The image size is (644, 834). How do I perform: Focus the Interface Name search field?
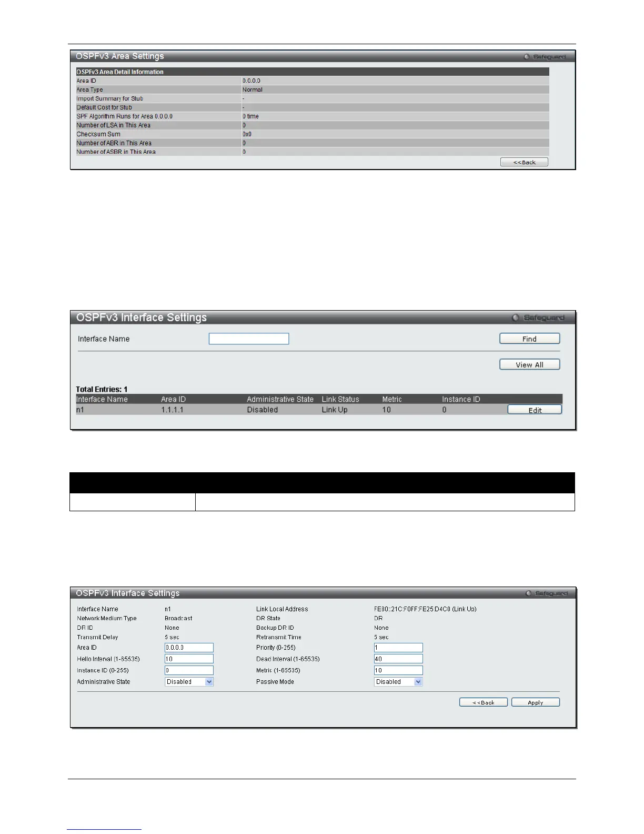coord(249,339)
